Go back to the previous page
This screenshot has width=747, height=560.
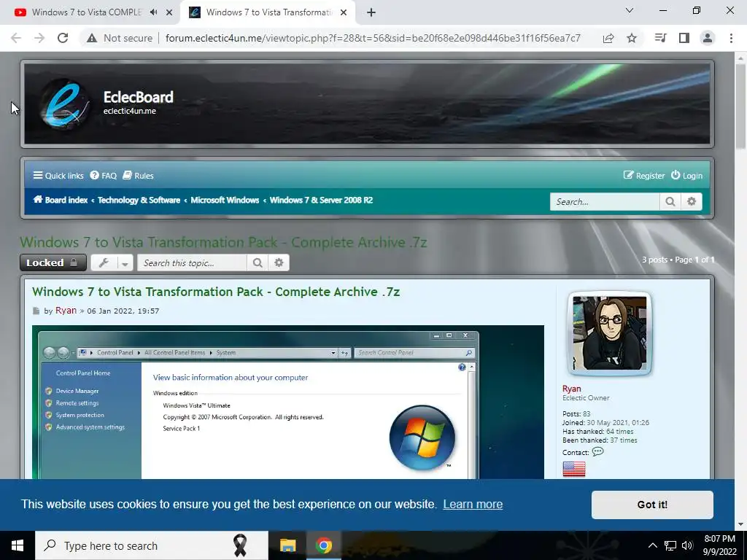[x=16, y=38]
